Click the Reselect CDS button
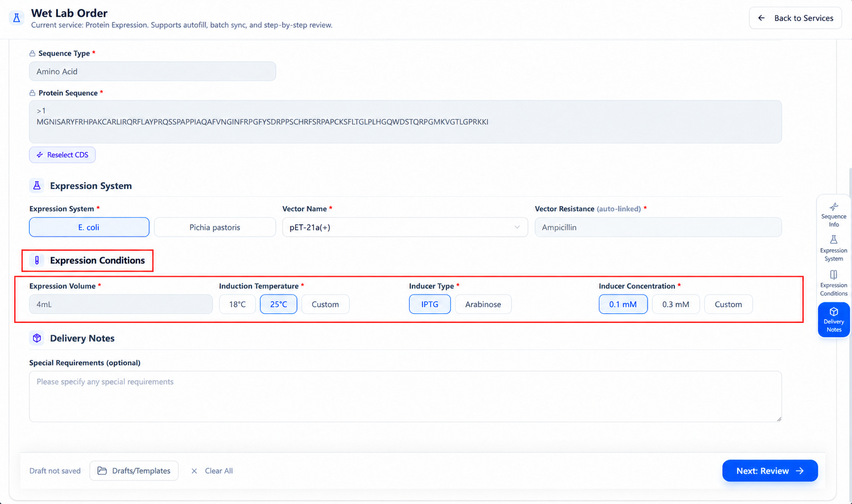The height and width of the screenshot is (504, 852). point(62,155)
